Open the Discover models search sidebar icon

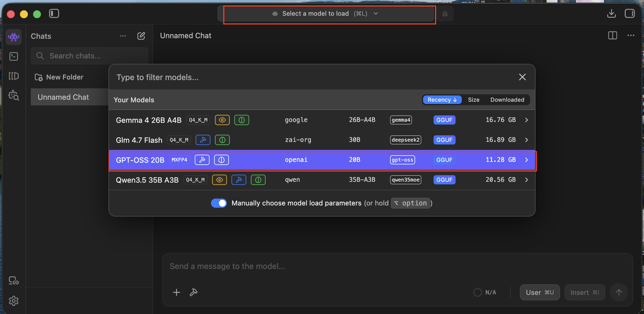click(x=14, y=95)
